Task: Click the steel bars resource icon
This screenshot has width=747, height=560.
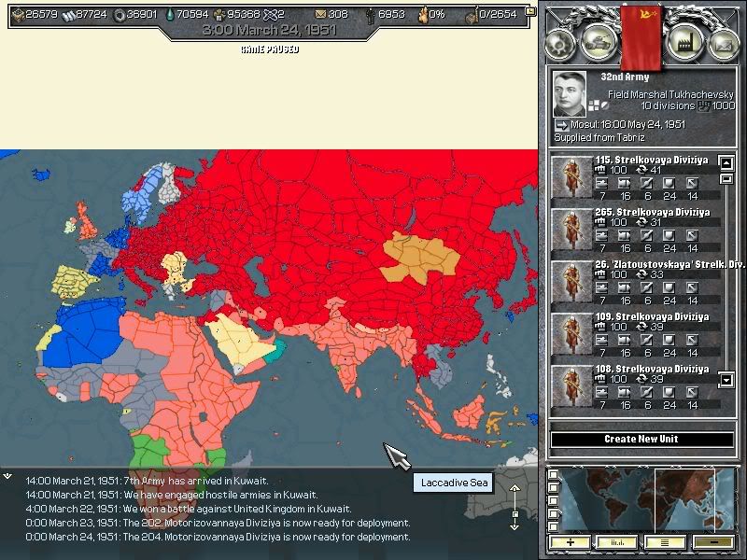Action: click(x=69, y=15)
